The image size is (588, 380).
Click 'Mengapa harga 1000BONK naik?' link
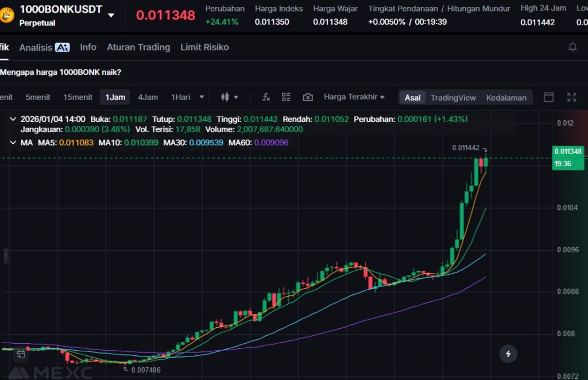click(x=61, y=72)
